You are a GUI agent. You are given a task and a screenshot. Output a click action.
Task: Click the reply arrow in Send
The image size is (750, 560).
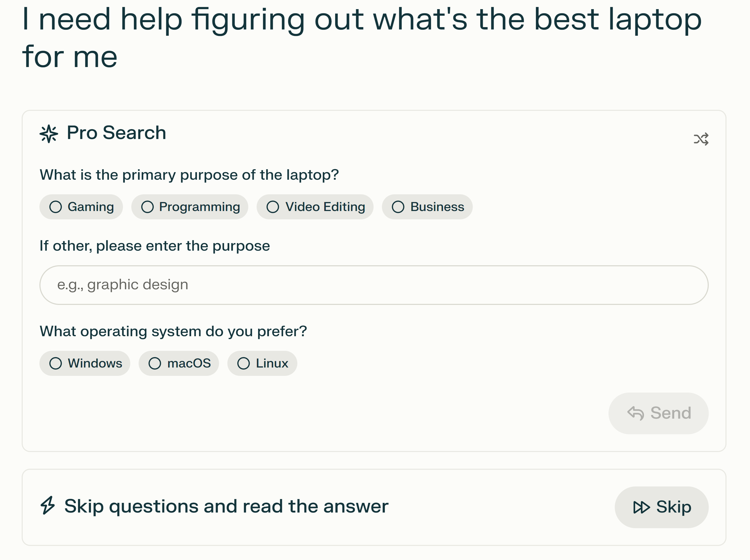635,413
